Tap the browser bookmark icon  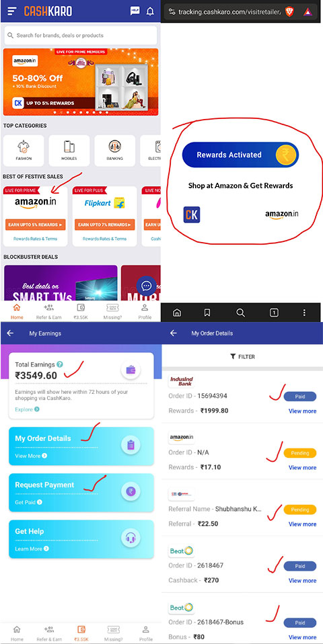(x=207, y=313)
